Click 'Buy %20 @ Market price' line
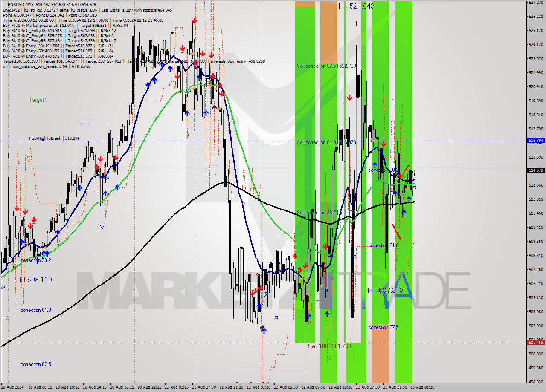This screenshot has height=392, width=546. [65, 25]
